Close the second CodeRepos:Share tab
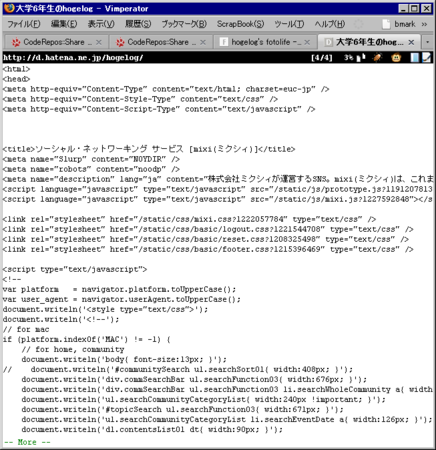 coord(203,42)
